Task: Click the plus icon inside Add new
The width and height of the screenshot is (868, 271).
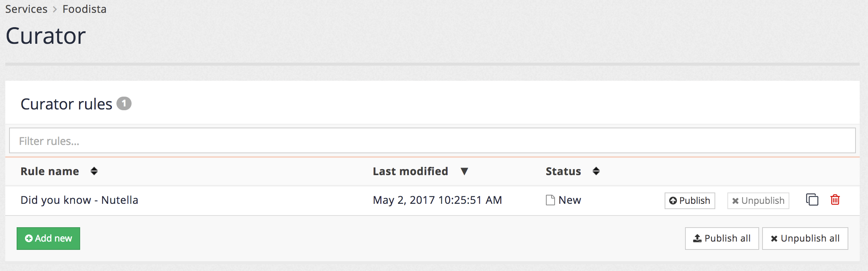Action: click(x=29, y=238)
